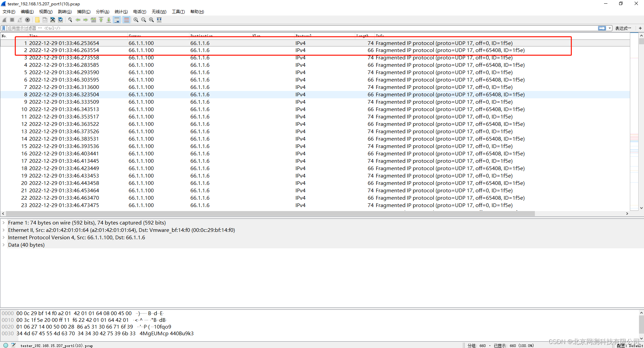Image resolution: width=644 pixels, height=348 pixels.
Task: Click the minimap intelligent scrollbar strip
Action: point(634,121)
